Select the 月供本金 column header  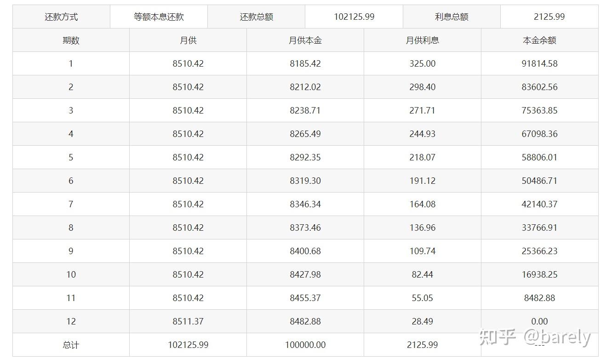(x=305, y=40)
